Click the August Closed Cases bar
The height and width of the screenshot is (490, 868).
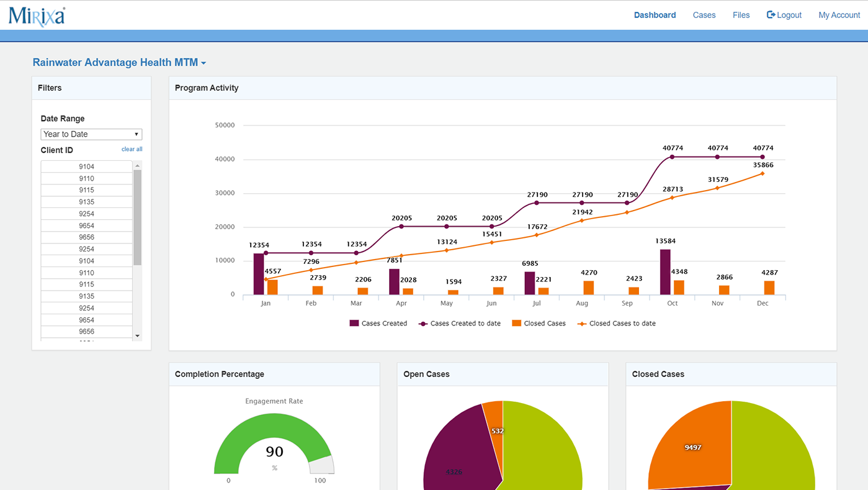[x=588, y=288]
